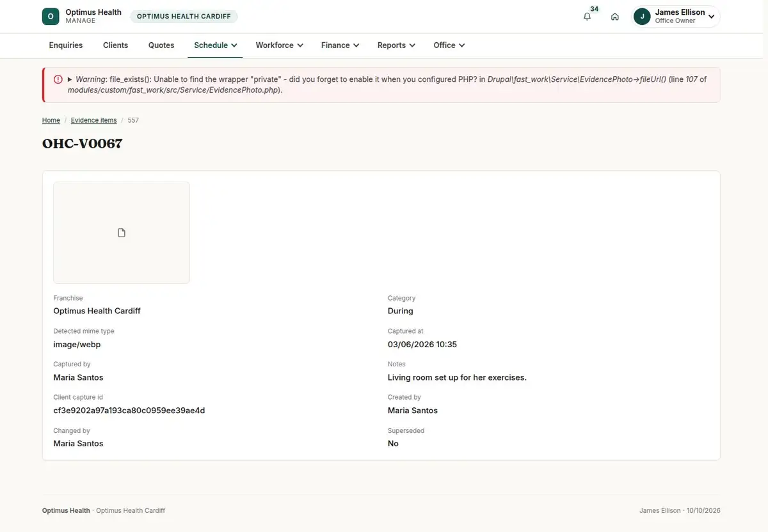Open the Reports dropdown
This screenshot has width=768, height=532.
coord(396,45)
